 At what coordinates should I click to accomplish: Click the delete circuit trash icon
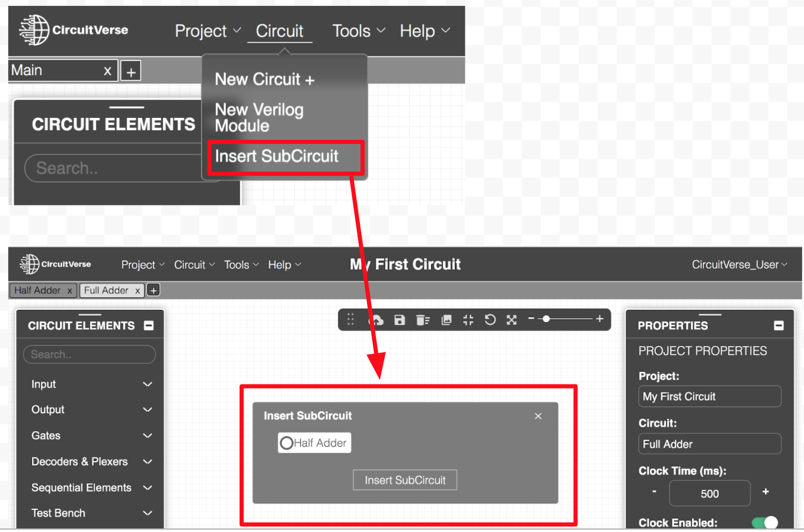423,320
